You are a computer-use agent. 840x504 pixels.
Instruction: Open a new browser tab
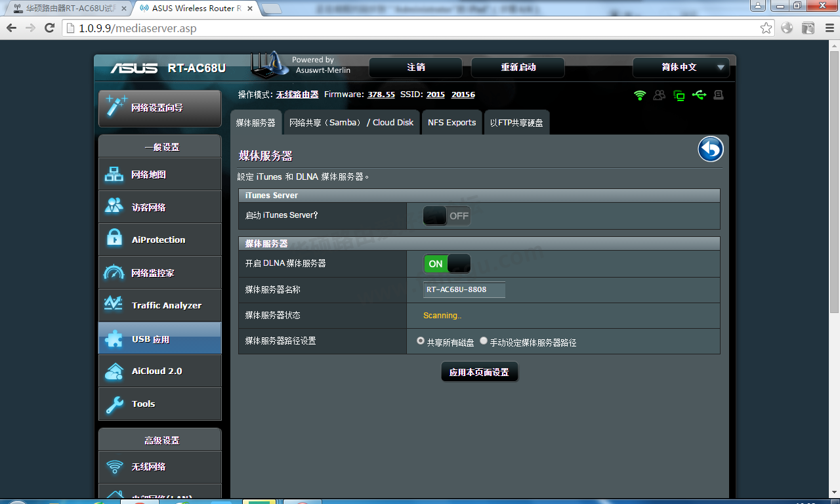[x=271, y=9]
